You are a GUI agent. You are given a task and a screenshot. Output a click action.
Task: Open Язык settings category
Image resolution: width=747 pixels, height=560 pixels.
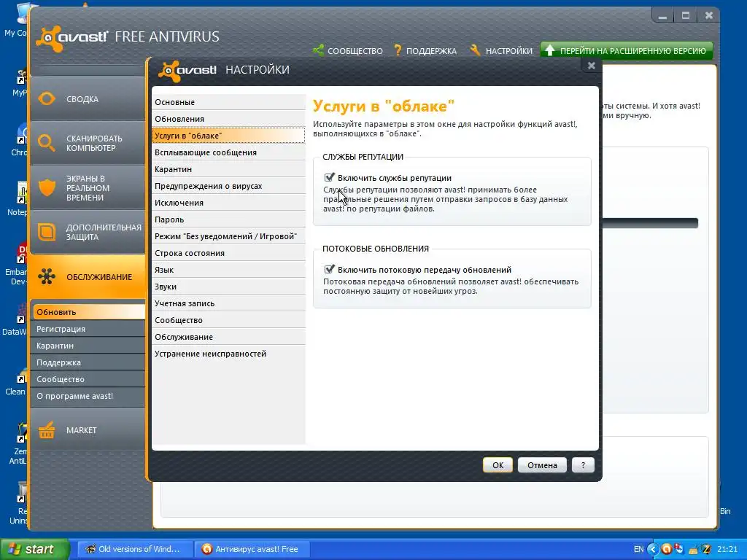[228, 270]
